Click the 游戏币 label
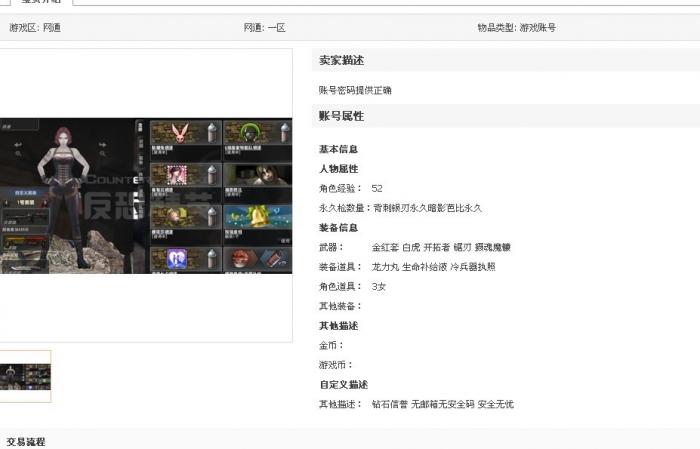 [x=336, y=365]
